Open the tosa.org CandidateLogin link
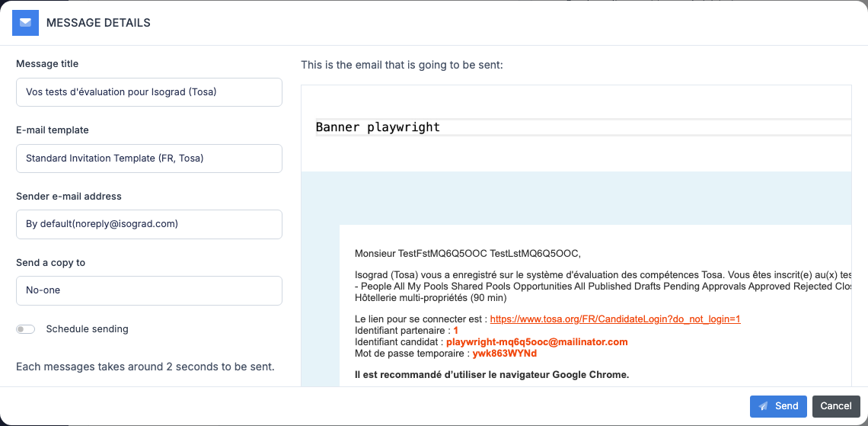This screenshot has width=868, height=426. click(x=615, y=319)
